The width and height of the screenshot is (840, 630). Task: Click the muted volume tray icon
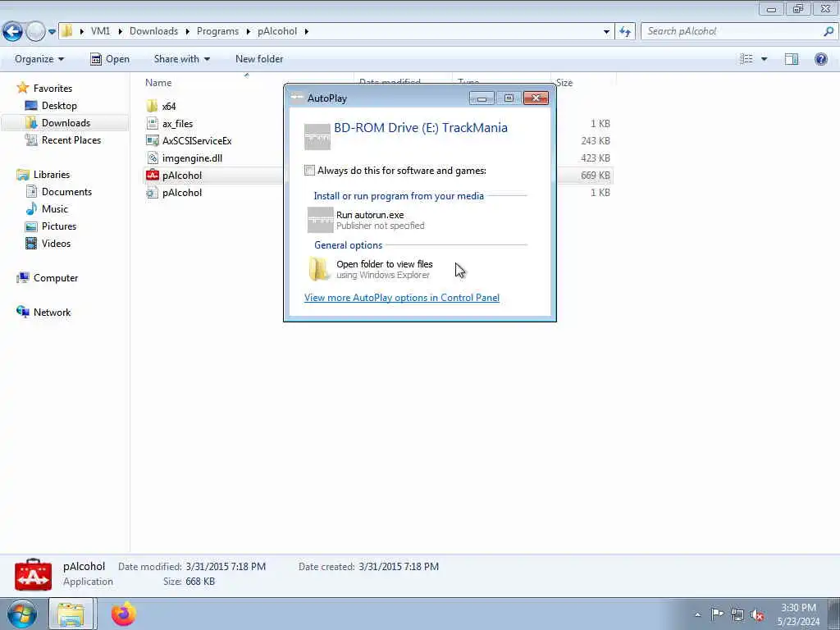coord(757,614)
